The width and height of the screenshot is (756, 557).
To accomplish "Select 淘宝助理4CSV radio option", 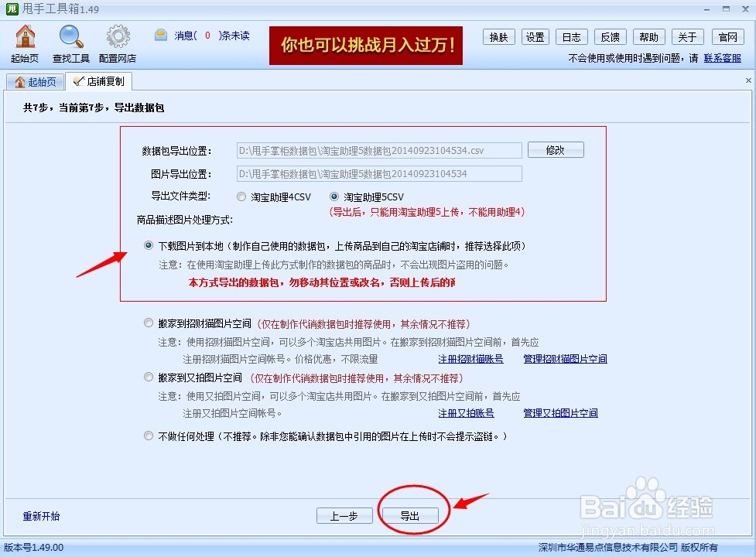I will pos(241,196).
